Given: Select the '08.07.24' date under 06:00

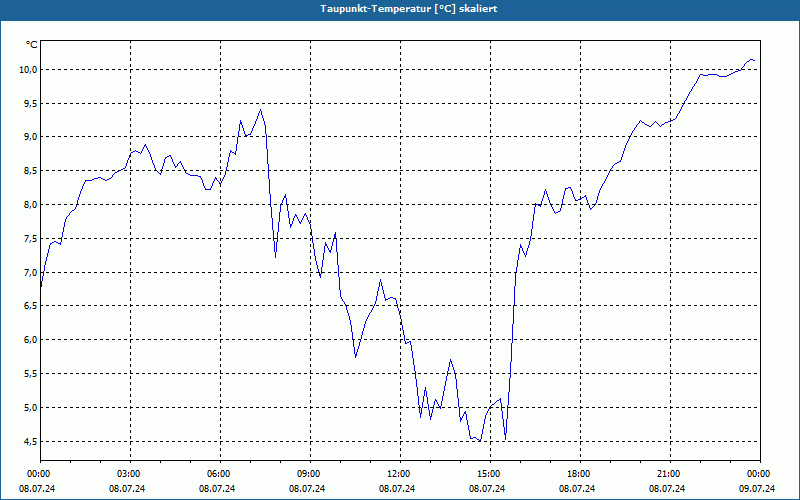Looking at the screenshot, I should click(x=217, y=489).
